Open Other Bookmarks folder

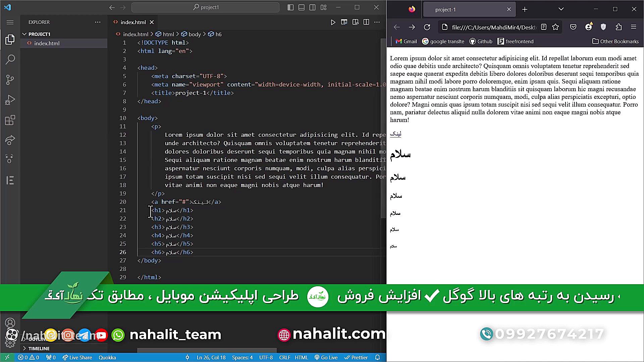click(x=615, y=42)
